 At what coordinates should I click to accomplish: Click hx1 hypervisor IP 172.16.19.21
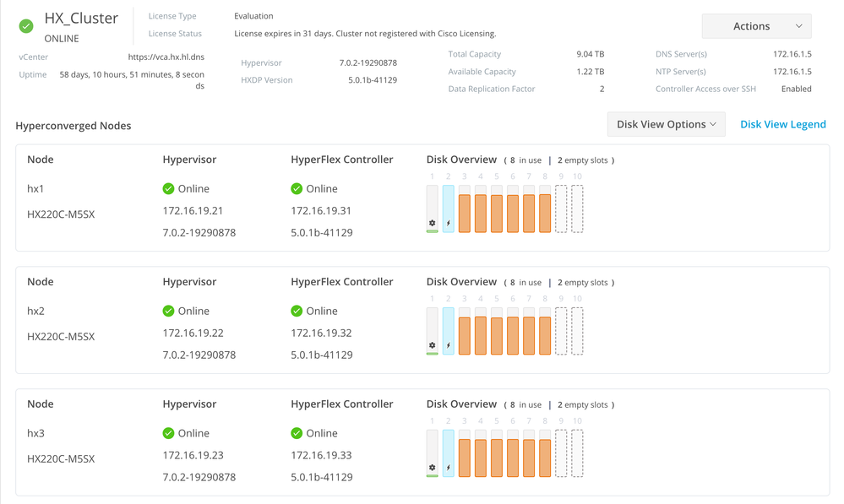[x=193, y=211]
